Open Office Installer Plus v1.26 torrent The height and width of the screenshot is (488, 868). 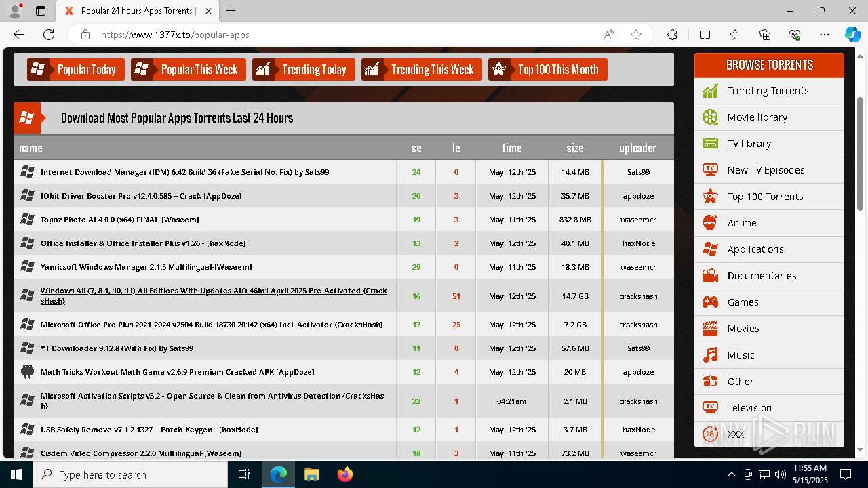click(x=143, y=243)
